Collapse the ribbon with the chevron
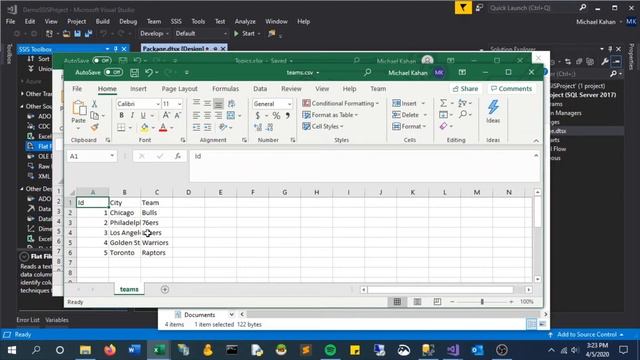 click(x=536, y=140)
